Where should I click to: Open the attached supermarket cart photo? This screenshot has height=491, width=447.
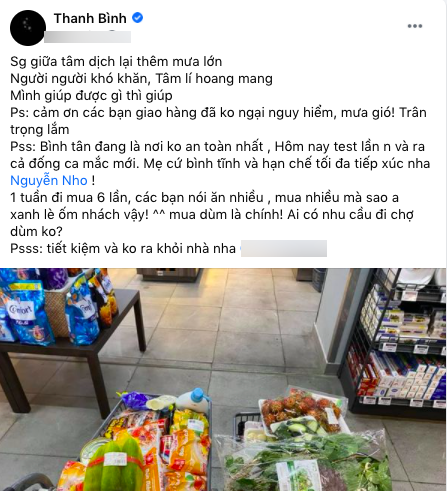[x=223, y=379]
